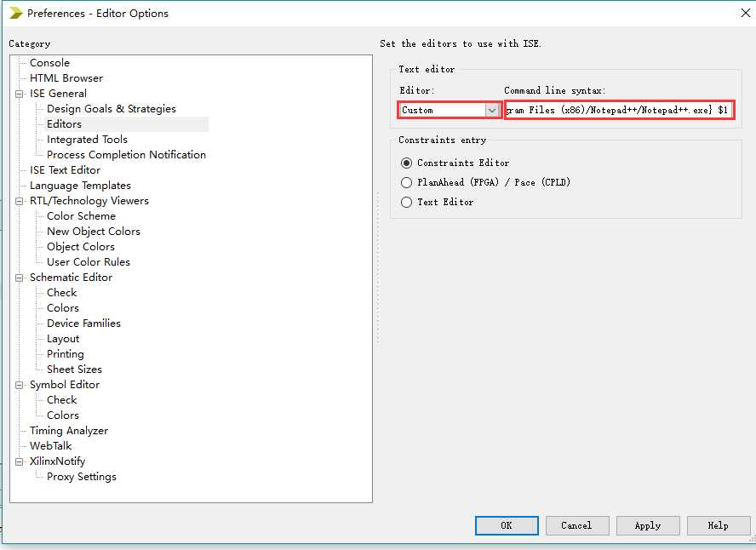
Task: Click the Apply button
Action: pos(648,525)
